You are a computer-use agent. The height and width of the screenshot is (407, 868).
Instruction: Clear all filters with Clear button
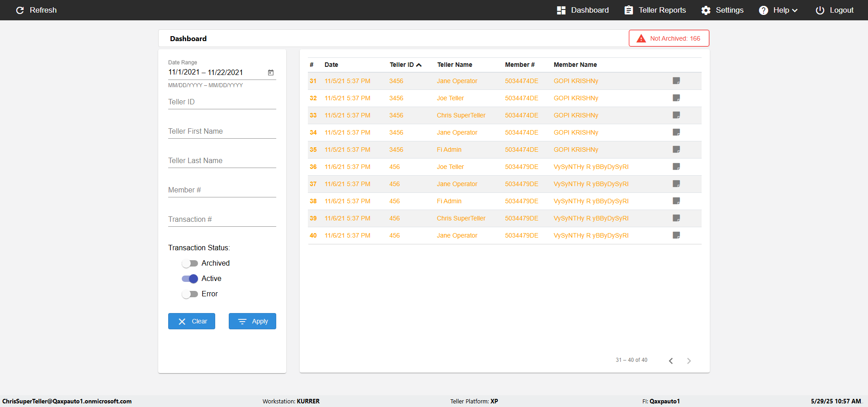pyautogui.click(x=192, y=321)
